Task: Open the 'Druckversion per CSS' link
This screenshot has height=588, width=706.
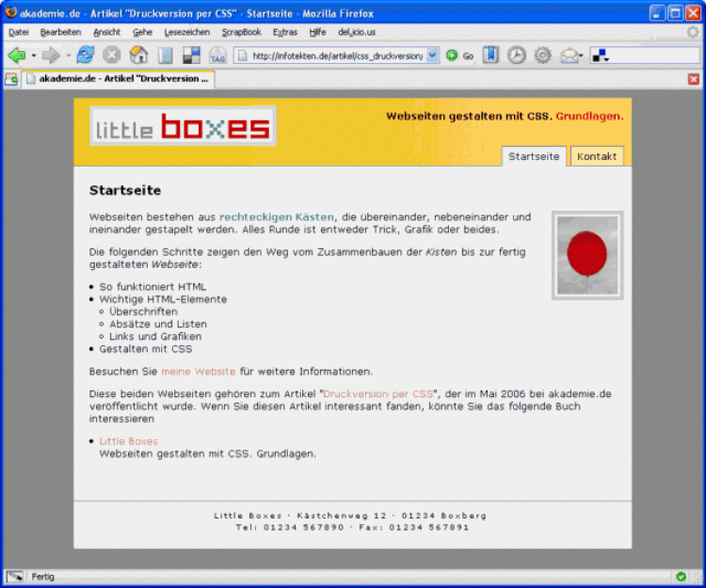Action: tap(378, 393)
